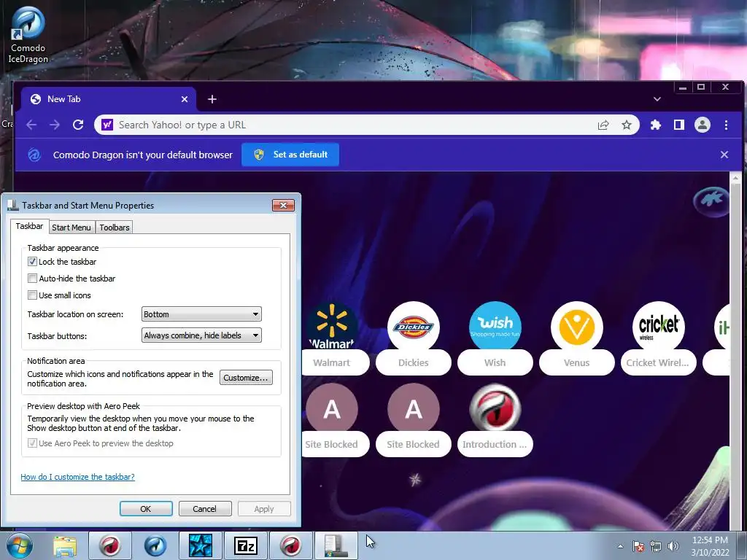Image resolution: width=747 pixels, height=560 pixels.
Task: Dismiss the default browser infobar
Action: [724, 155]
